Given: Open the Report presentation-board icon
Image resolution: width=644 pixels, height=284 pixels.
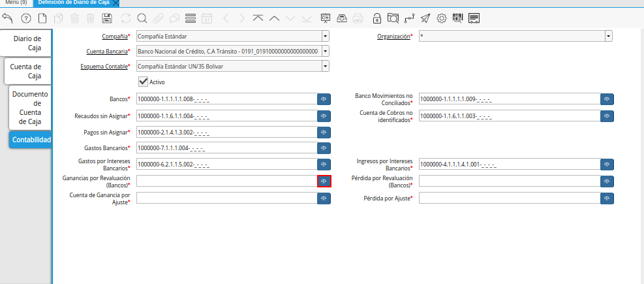Looking at the screenshot, I should click(326, 18).
